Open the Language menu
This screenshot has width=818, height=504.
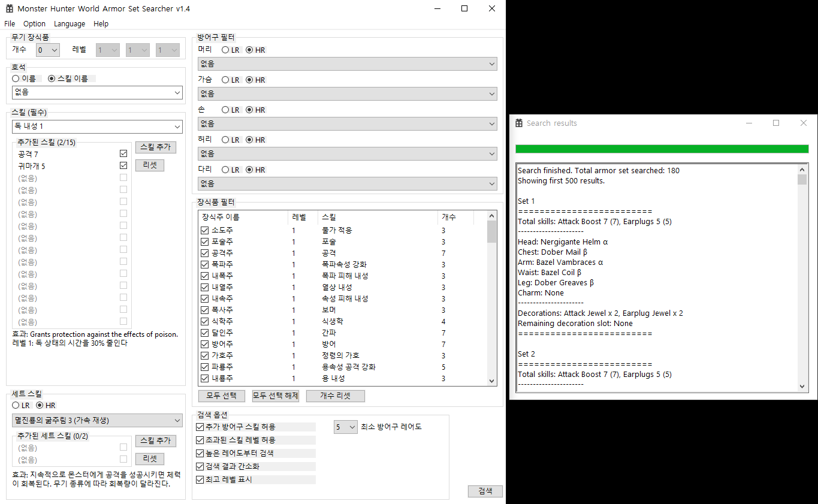click(70, 23)
